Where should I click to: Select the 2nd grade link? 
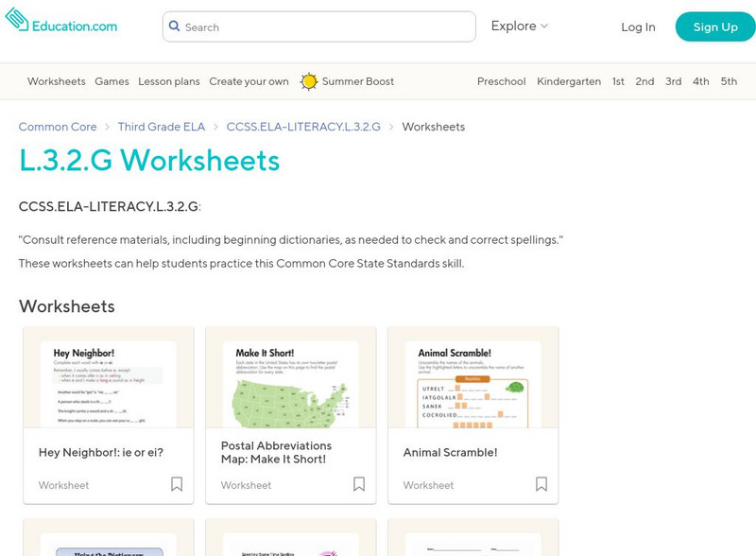[x=644, y=81]
